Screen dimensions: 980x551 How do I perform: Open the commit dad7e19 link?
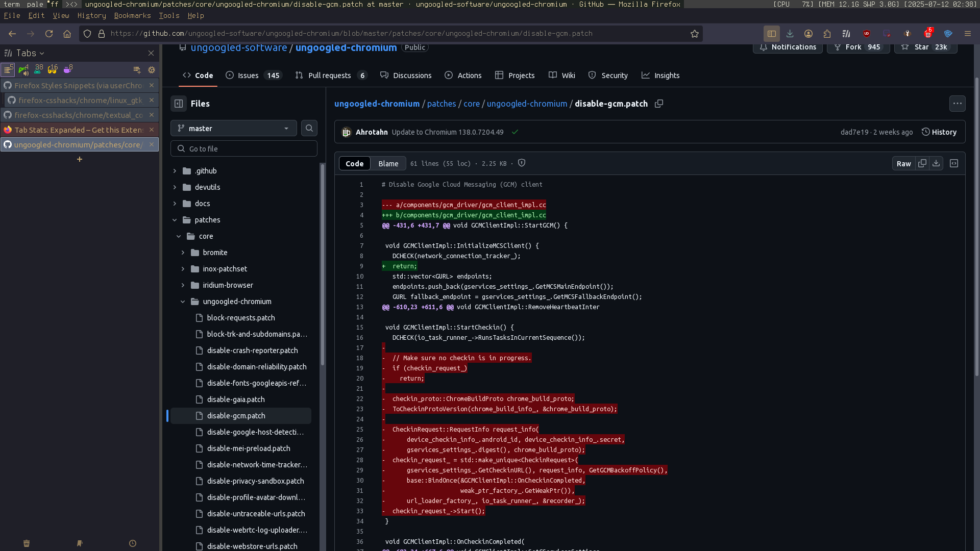(854, 132)
